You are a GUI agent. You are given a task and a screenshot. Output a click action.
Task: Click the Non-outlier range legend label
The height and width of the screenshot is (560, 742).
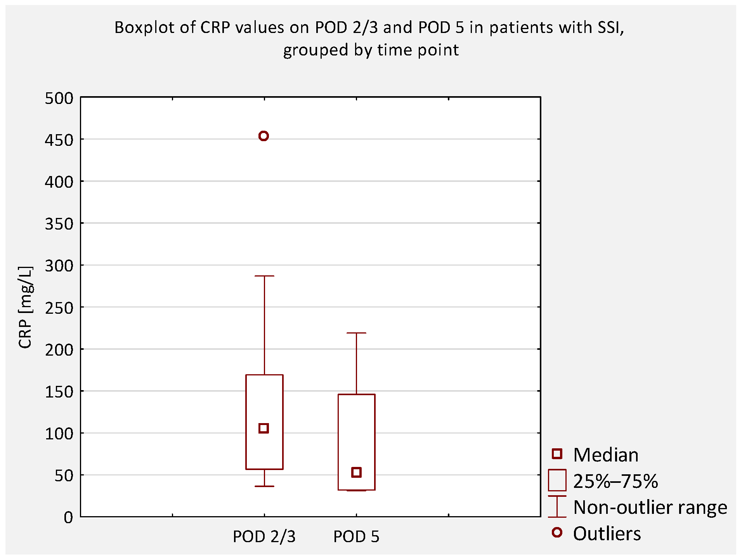650,507
